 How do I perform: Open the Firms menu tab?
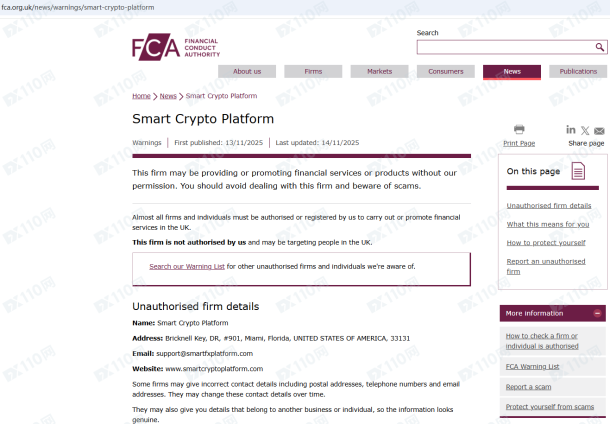click(x=313, y=72)
